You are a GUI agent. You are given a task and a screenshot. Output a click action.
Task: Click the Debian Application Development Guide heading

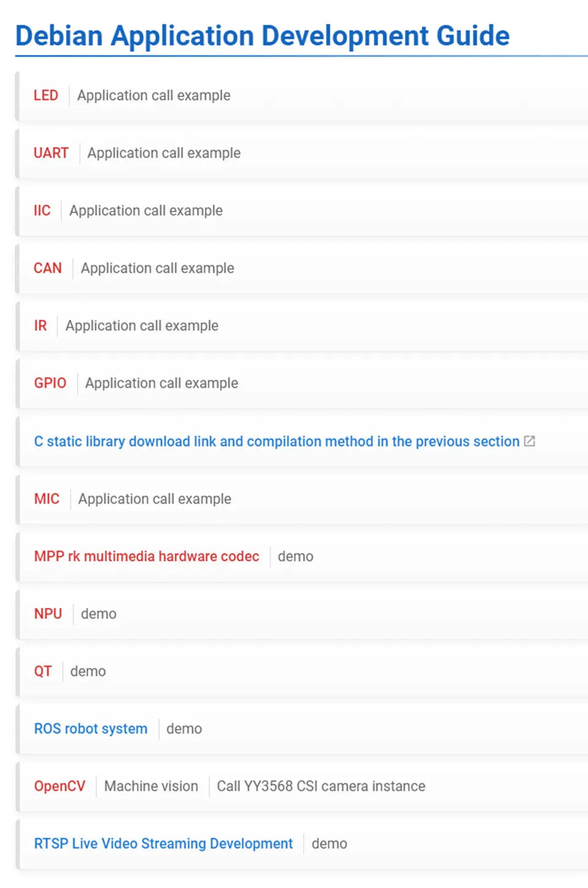(262, 36)
